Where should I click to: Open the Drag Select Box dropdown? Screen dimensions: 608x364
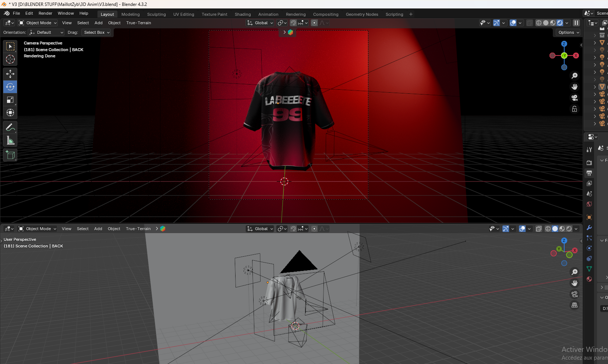(x=97, y=32)
